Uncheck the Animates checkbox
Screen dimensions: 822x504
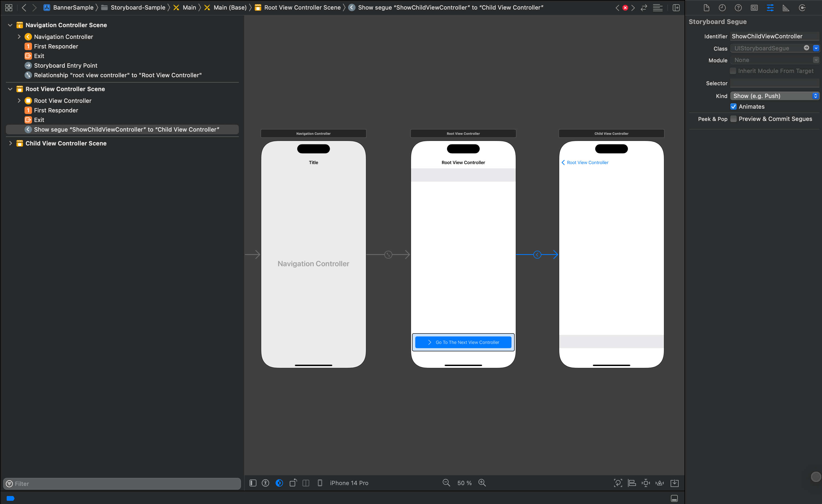coord(733,107)
